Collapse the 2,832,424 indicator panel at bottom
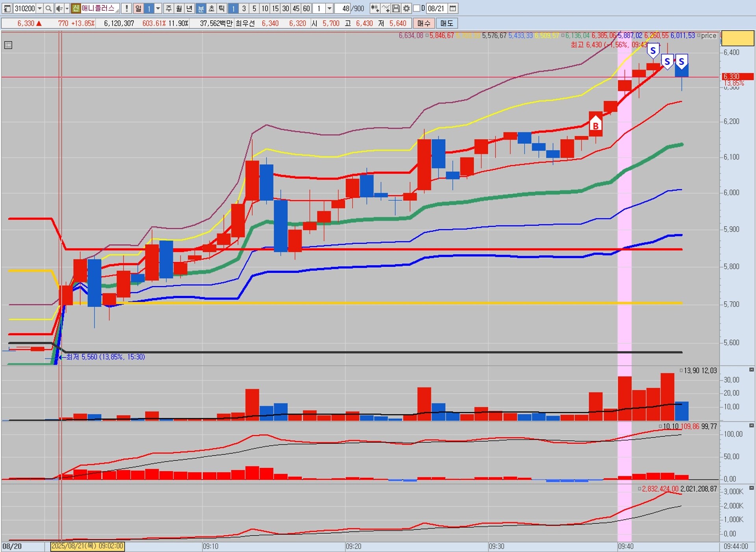 [751, 488]
